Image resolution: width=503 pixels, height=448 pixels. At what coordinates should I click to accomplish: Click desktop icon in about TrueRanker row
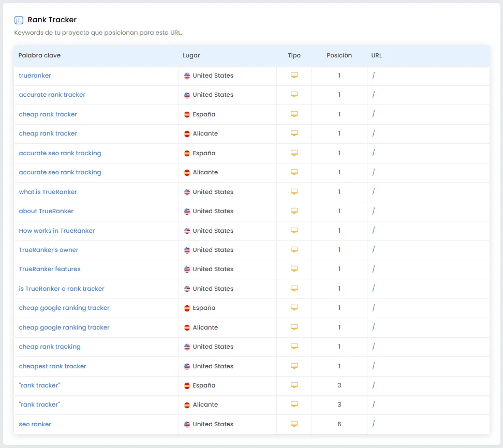click(x=294, y=211)
